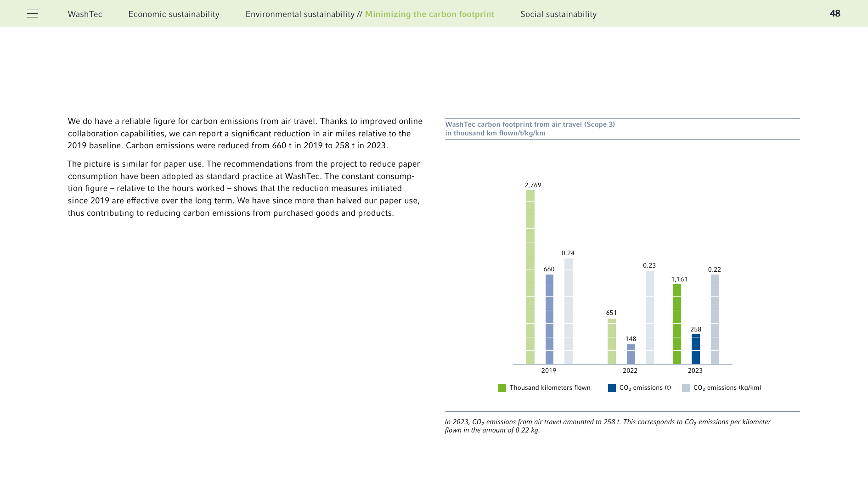Click the 660 value above 2019 bar
This screenshot has height=488, width=868.
(549, 269)
